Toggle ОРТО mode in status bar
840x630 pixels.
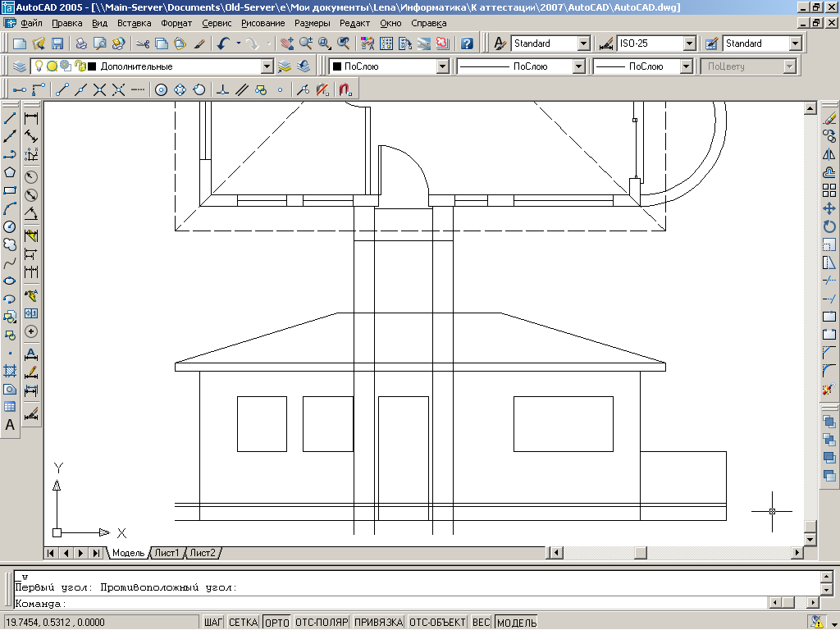click(x=278, y=623)
